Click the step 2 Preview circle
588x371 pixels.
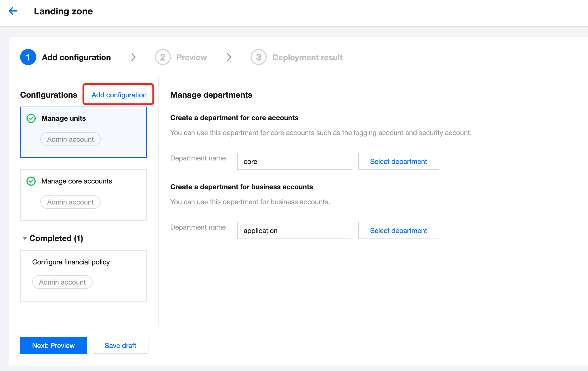(x=163, y=57)
